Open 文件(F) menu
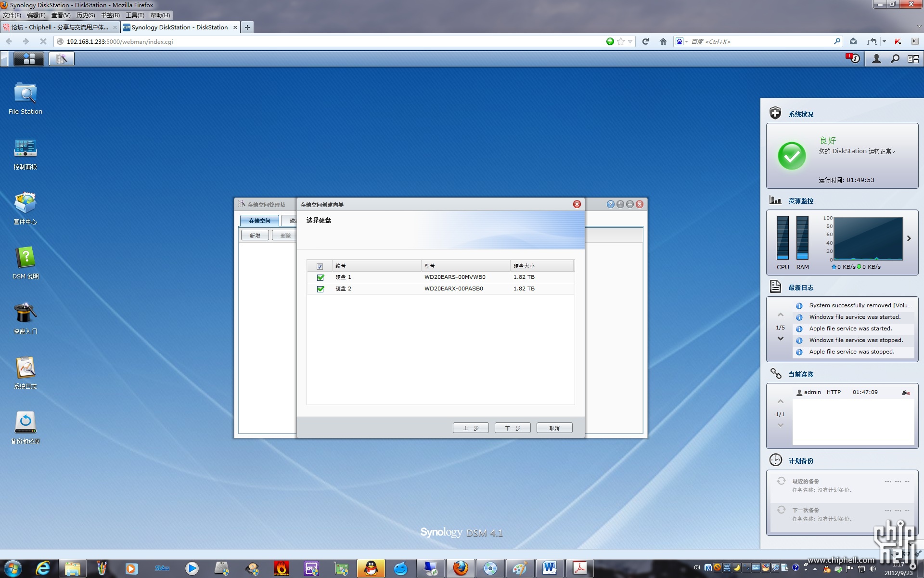Screen dimensions: 924x578 [x=12, y=15]
